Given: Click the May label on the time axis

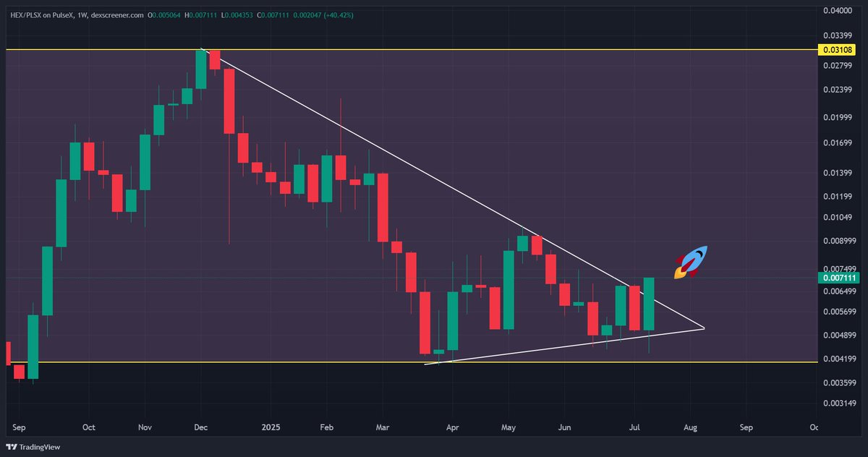Looking at the screenshot, I should (508, 427).
